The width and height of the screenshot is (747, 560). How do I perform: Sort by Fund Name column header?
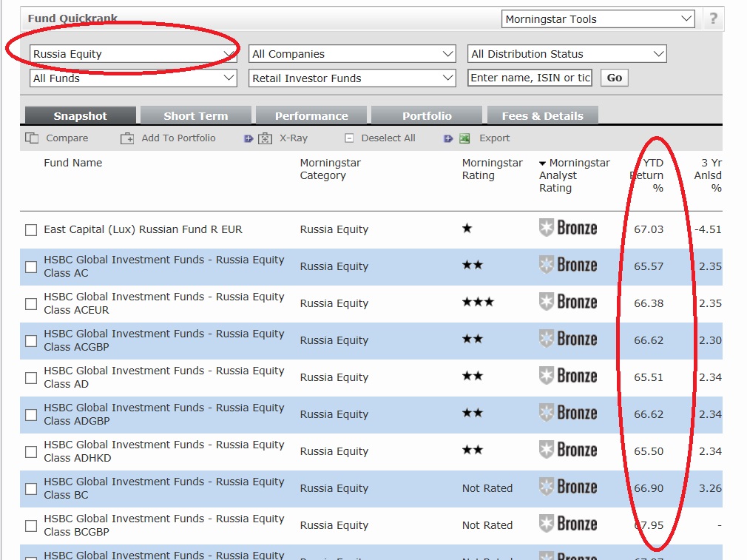coord(73,163)
